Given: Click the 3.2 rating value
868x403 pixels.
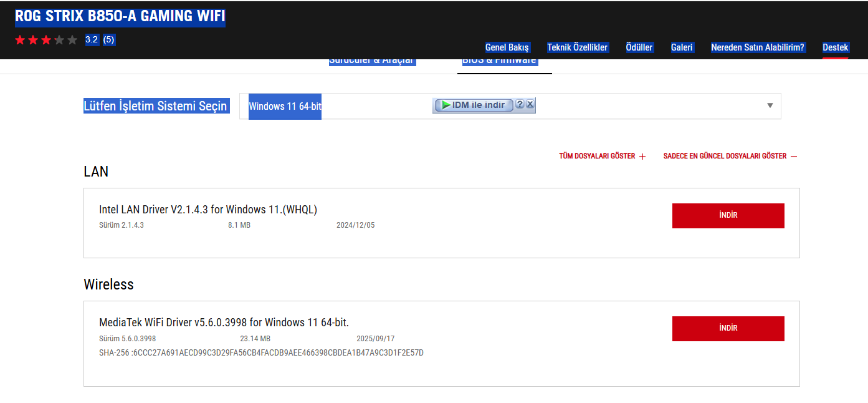Looking at the screenshot, I should [x=92, y=40].
